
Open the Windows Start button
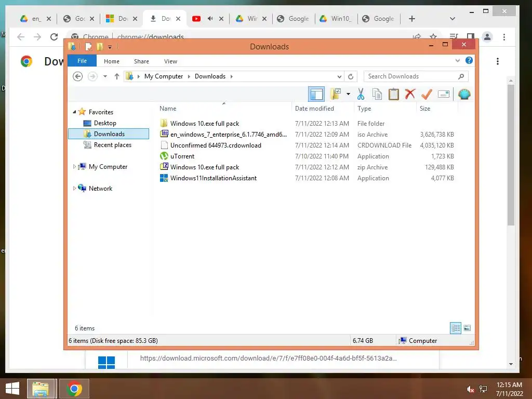pyautogui.click(x=12, y=389)
